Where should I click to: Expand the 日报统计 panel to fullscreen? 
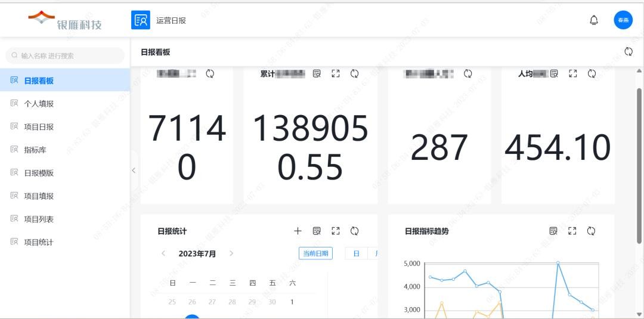pos(336,231)
